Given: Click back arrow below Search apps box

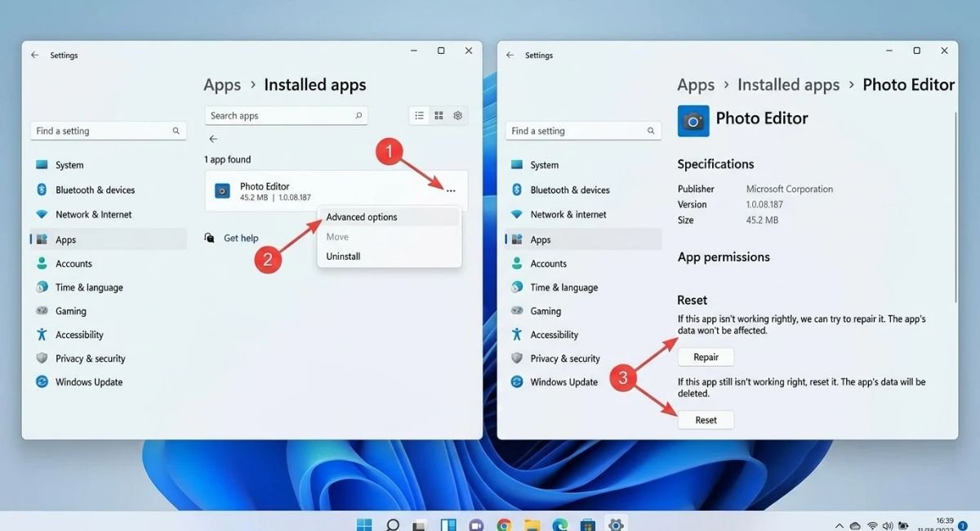Looking at the screenshot, I should click(x=213, y=139).
